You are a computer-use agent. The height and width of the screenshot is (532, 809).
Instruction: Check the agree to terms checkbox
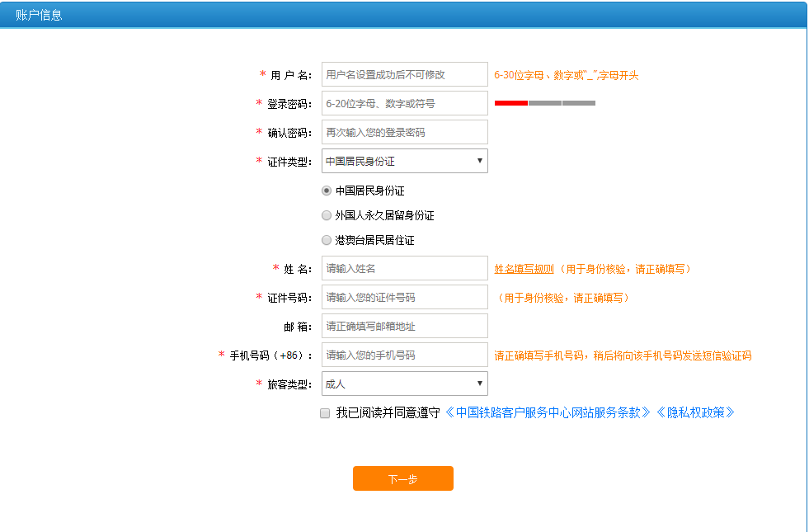click(325, 413)
